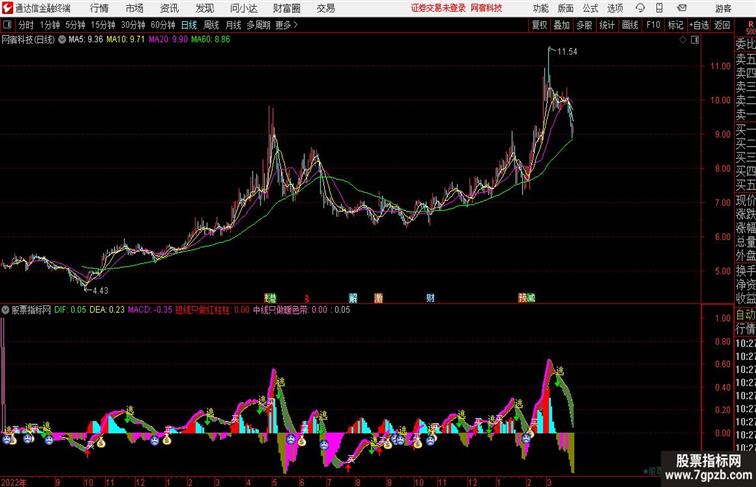The height and width of the screenshot is (487, 756).
Task: Open the envelope messages icon
Action: (x=681, y=8)
